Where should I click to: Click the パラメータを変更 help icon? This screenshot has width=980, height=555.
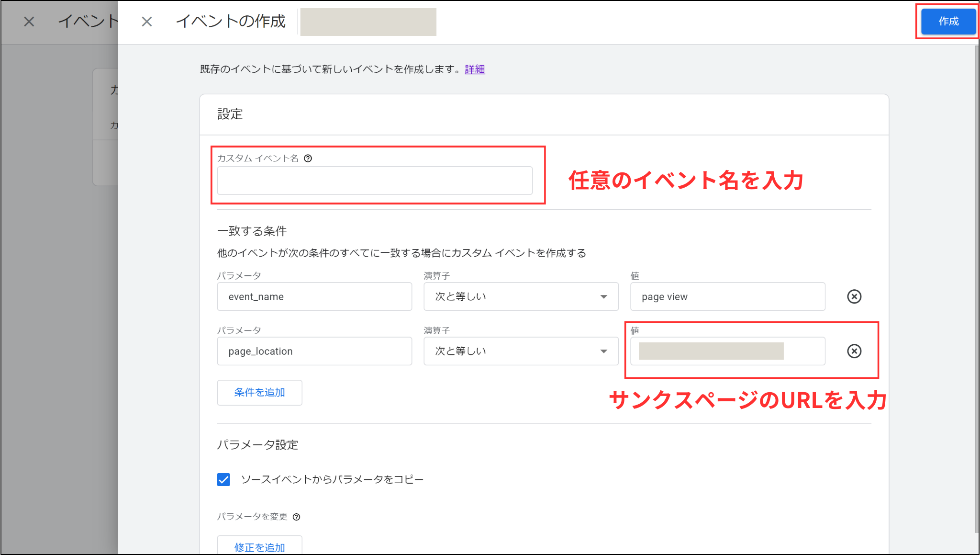click(x=297, y=517)
